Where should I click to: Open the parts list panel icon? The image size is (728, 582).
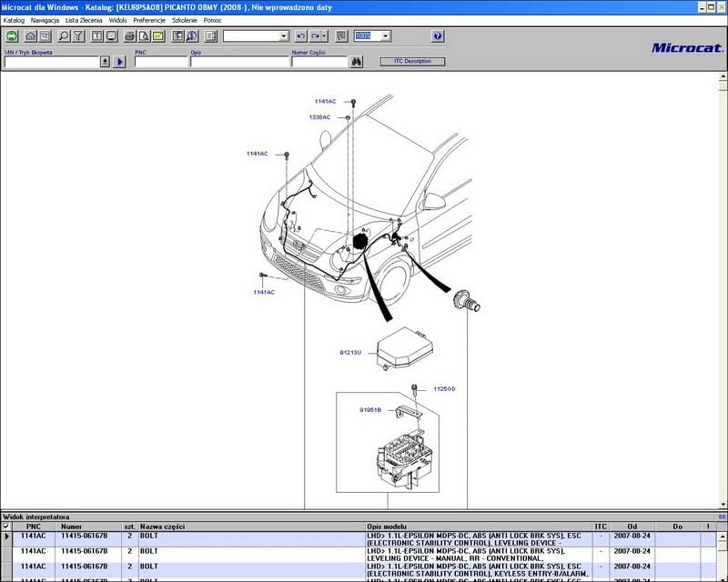[177, 36]
